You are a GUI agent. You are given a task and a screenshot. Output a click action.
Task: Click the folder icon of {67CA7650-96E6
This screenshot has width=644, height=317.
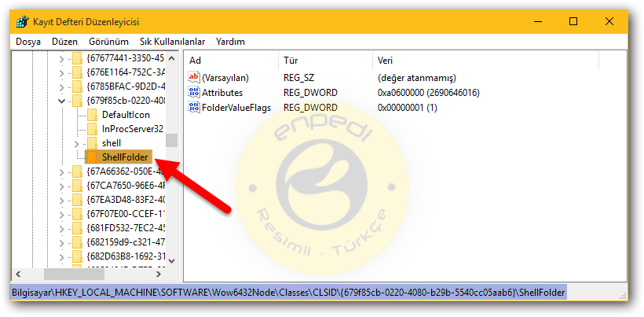77,186
